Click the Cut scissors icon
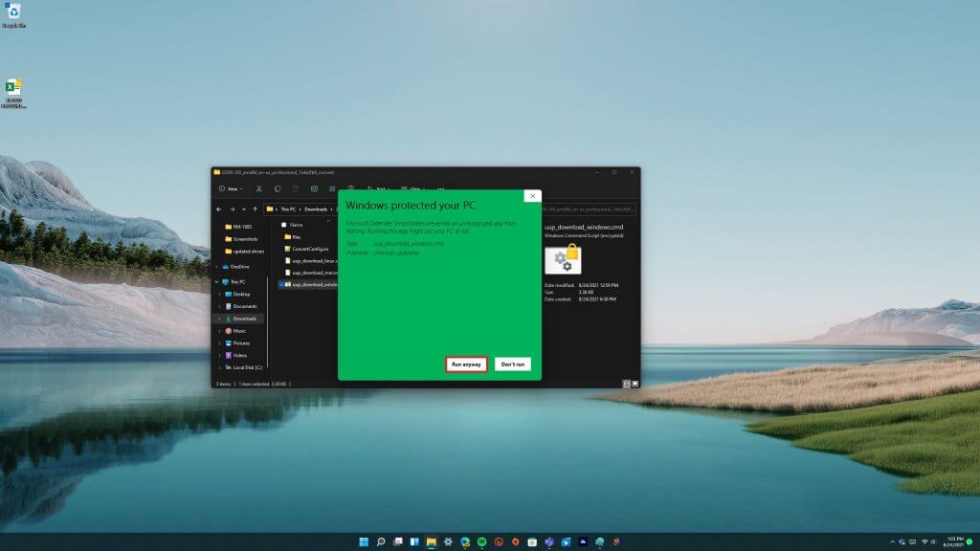This screenshot has height=551, width=980. tap(258, 188)
